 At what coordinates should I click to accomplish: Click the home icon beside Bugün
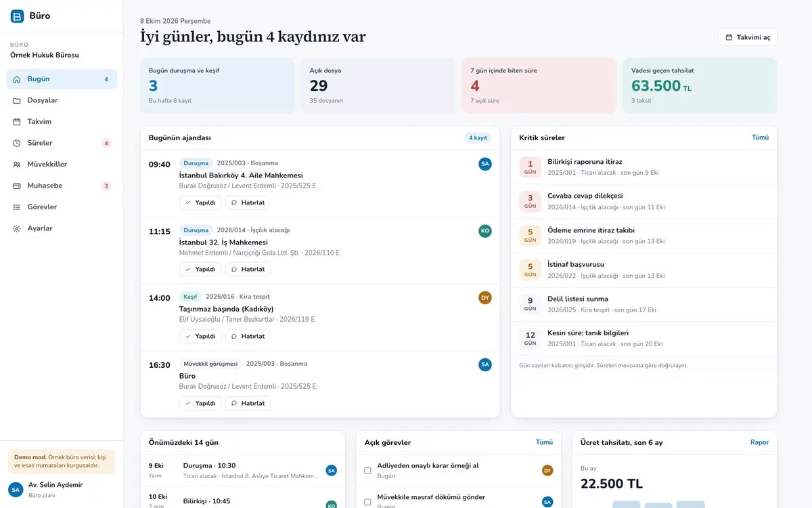click(x=17, y=79)
